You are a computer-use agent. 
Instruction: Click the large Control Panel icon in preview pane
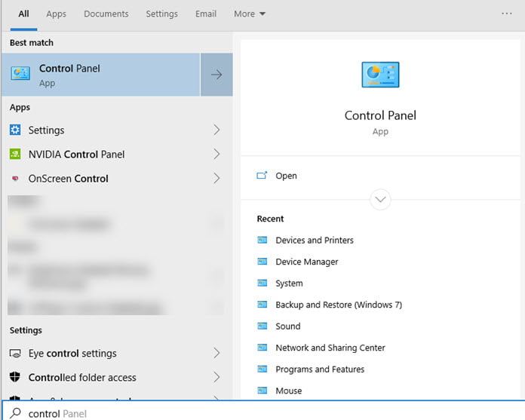pyautogui.click(x=380, y=75)
